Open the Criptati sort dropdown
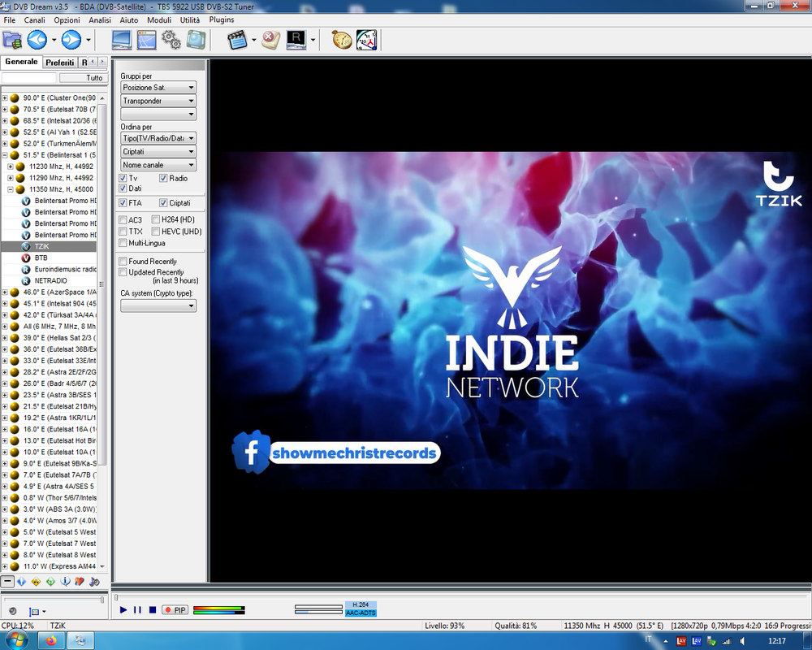Screen dimensions: 812x650 pyautogui.click(x=158, y=151)
